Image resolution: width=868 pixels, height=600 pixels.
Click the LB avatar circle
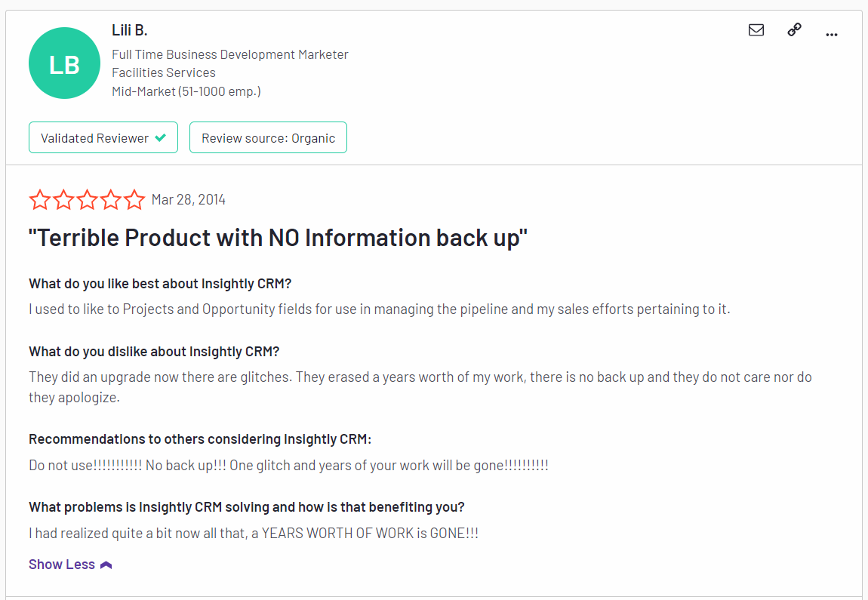[x=64, y=63]
